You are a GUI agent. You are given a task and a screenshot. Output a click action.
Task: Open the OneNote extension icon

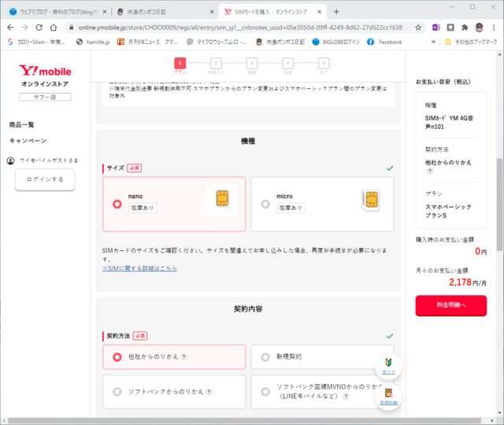click(435, 28)
